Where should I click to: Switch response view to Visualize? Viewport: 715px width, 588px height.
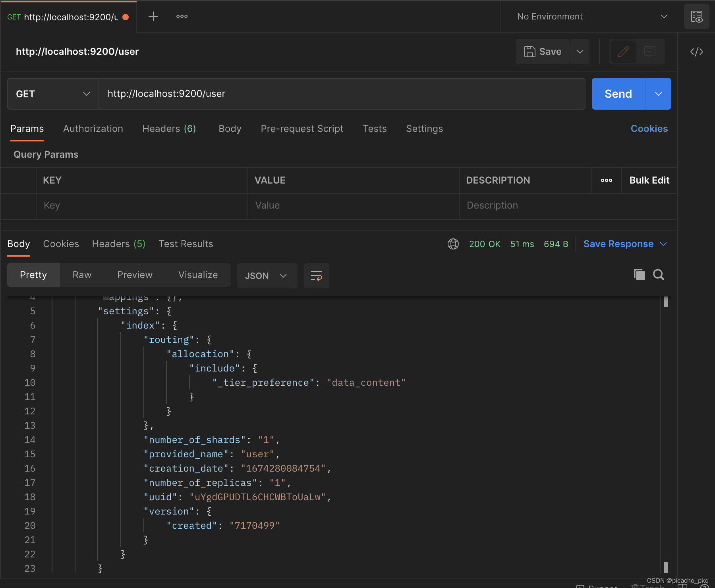198,275
